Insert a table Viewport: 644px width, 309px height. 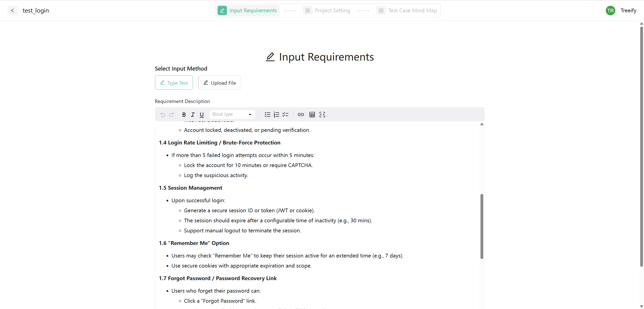[312, 115]
